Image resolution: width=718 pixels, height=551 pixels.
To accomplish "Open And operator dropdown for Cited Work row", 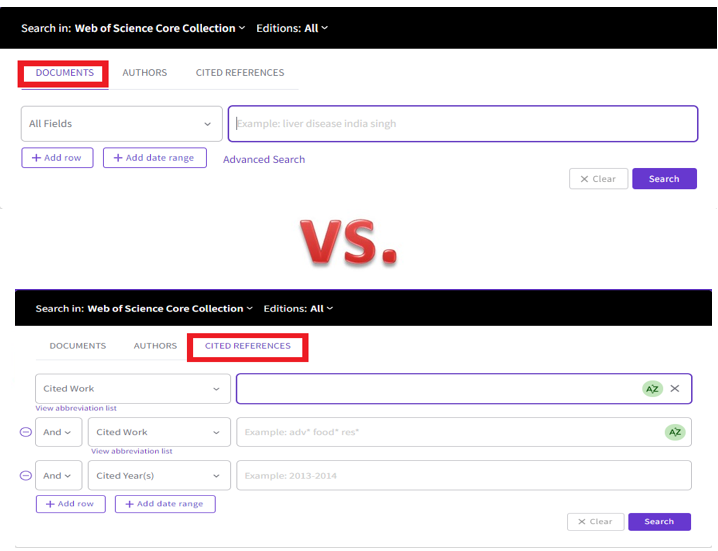I will tap(59, 432).
